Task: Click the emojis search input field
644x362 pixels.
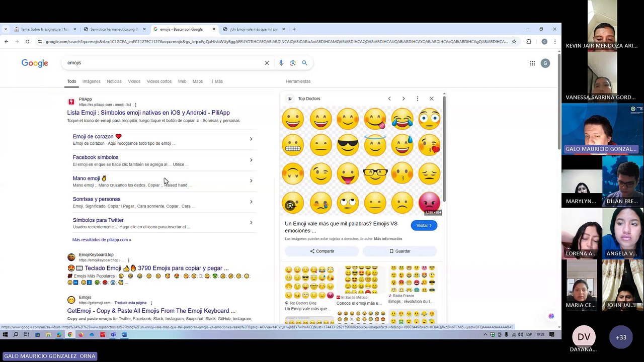Action: (x=164, y=63)
